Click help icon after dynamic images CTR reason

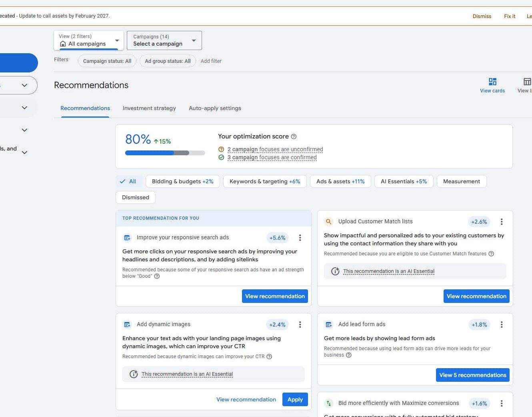pos(269,357)
